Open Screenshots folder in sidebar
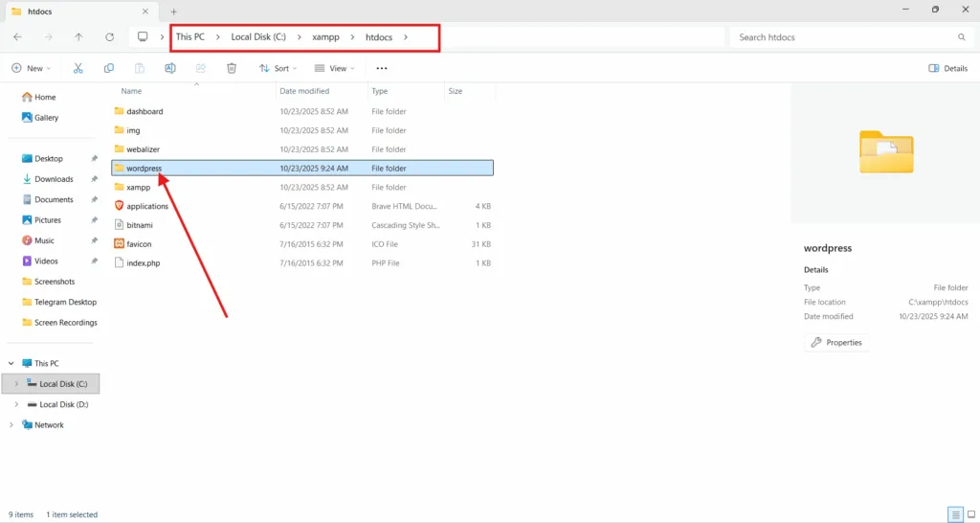Viewport: 980px width, 523px height. tap(48, 282)
